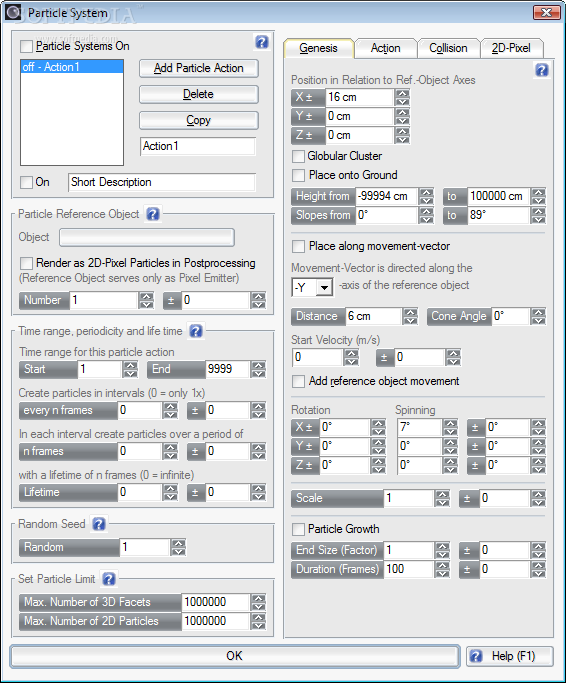Open the Particle Reference Object selector
The image size is (566, 683).
coord(147,237)
